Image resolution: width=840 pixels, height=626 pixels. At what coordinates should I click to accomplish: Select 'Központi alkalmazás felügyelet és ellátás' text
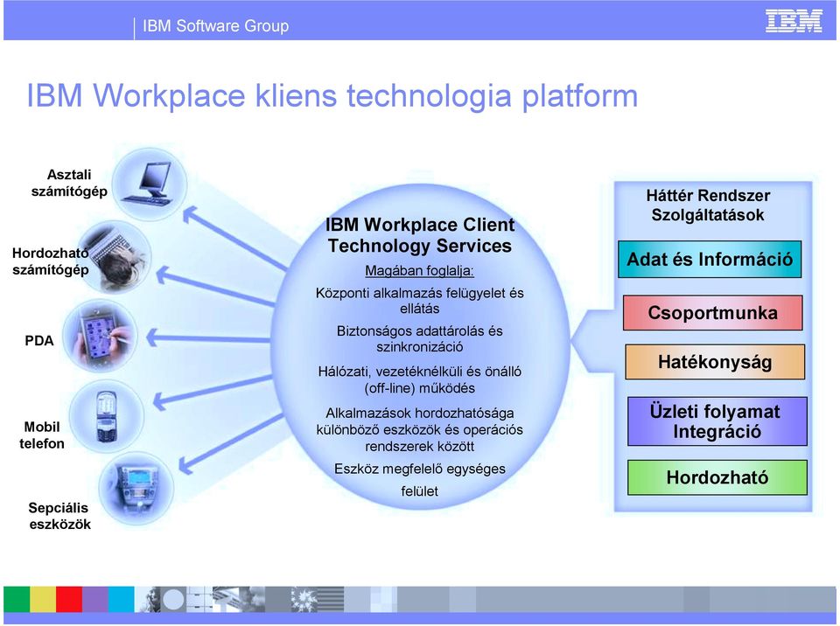[419, 301]
